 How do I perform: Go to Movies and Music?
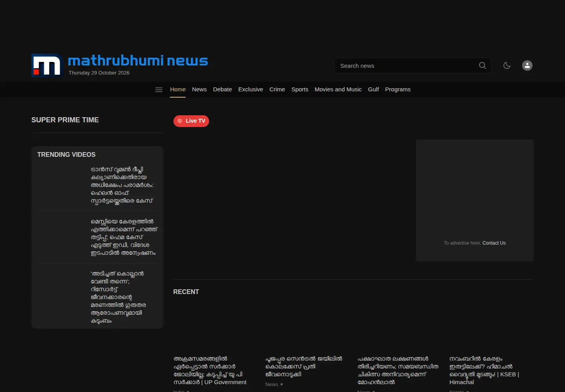pyautogui.click(x=338, y=89)
